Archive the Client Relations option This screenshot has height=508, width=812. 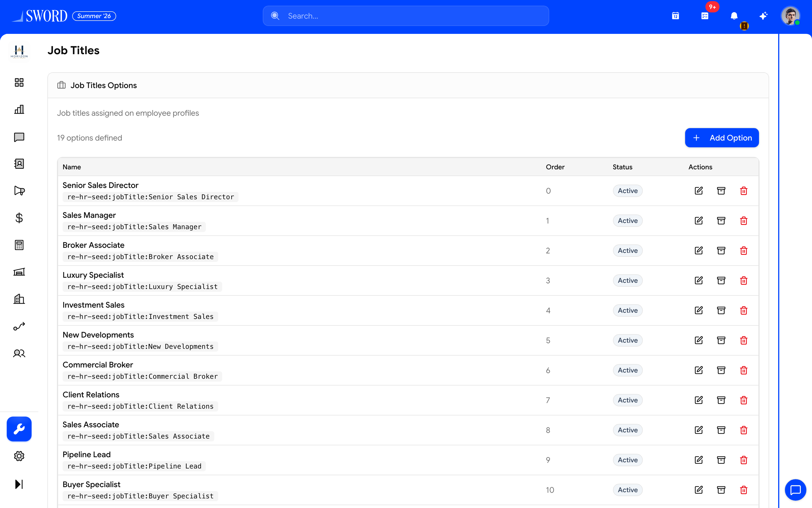(721, 400)
